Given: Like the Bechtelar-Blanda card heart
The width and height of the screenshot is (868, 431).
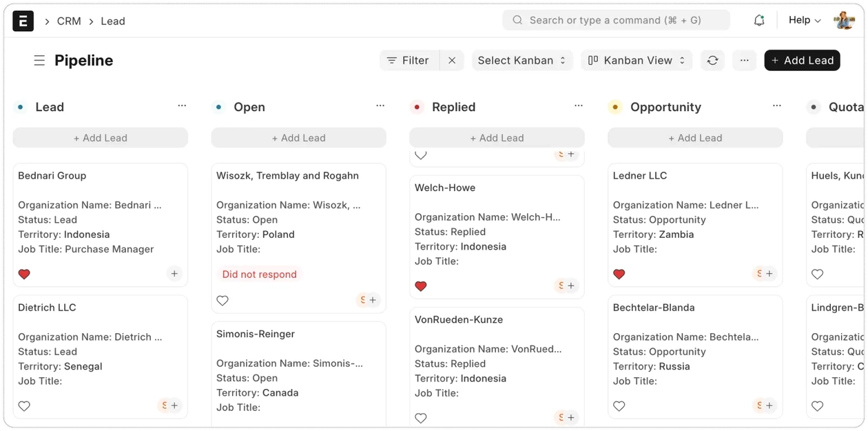Looking at the screenshot, I should (x=619, y=406).
